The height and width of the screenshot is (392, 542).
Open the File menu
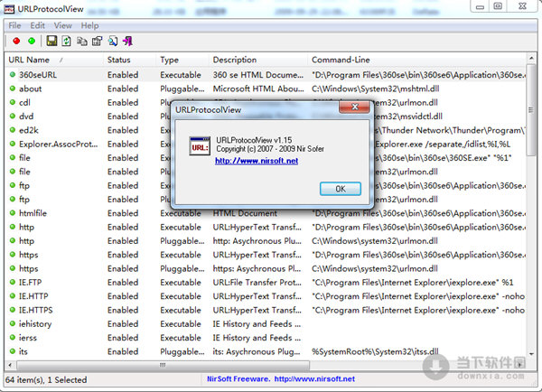click(14, 25)
